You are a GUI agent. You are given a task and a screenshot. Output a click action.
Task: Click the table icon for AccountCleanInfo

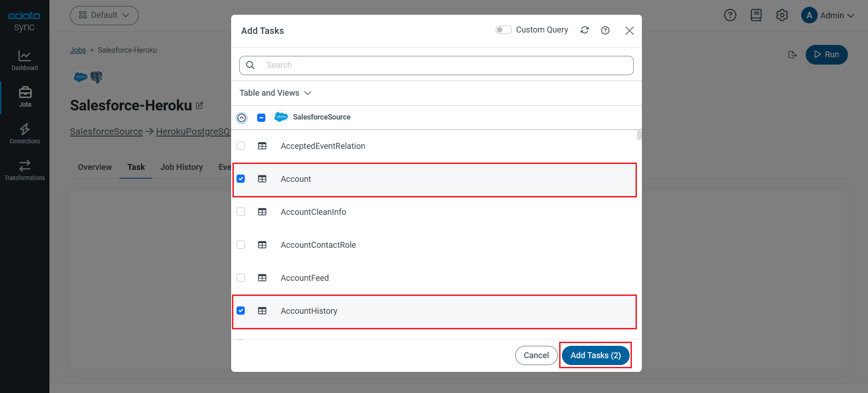pyautogui.click(x=262, y=212)
